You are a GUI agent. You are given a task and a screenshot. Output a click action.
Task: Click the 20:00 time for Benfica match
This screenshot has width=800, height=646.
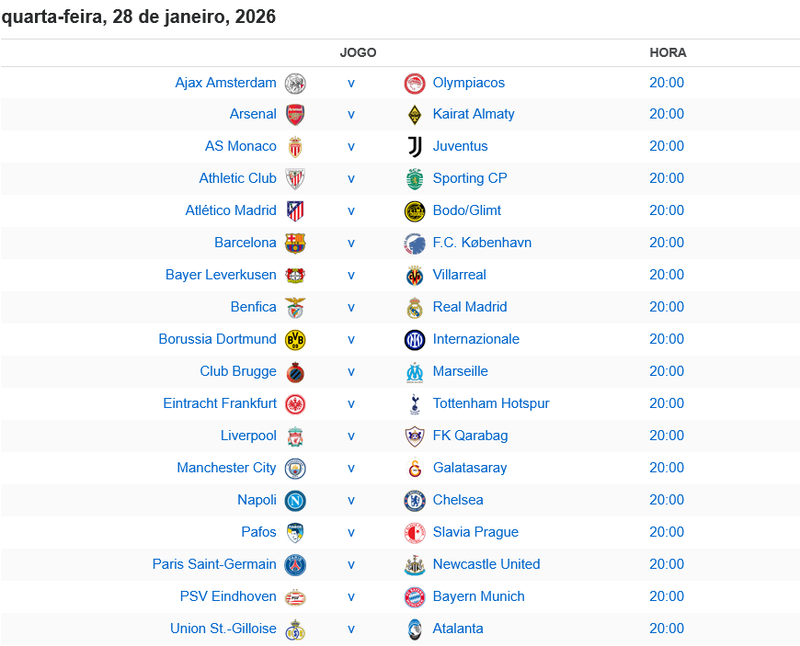[x=666, y=307]
